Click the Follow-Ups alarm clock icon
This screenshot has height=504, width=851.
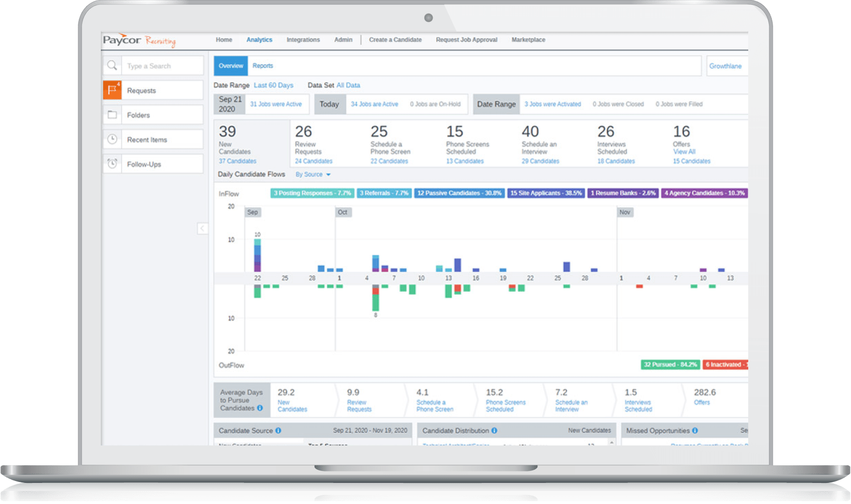112,164
